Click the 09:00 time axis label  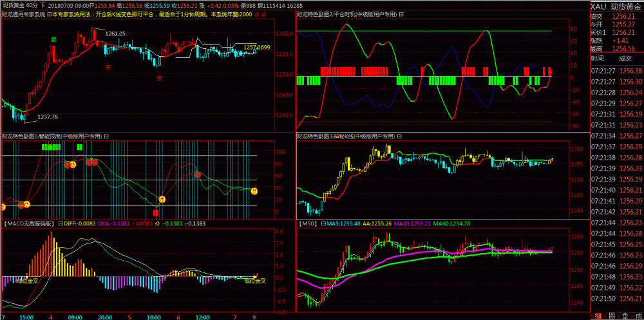pos(75,317)
